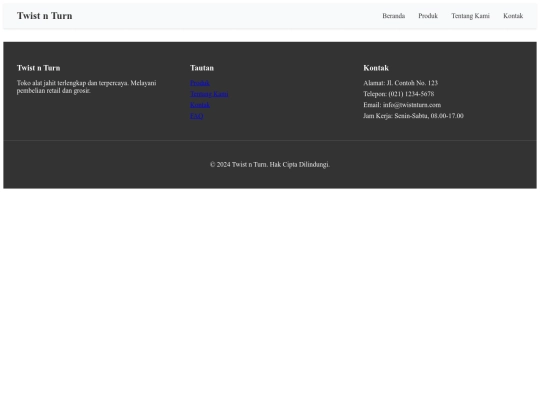The height and width of the screenshot is (405, 540).
Task: Click the email info@twistnturn.com text
Action: click(x=402, y=105)
